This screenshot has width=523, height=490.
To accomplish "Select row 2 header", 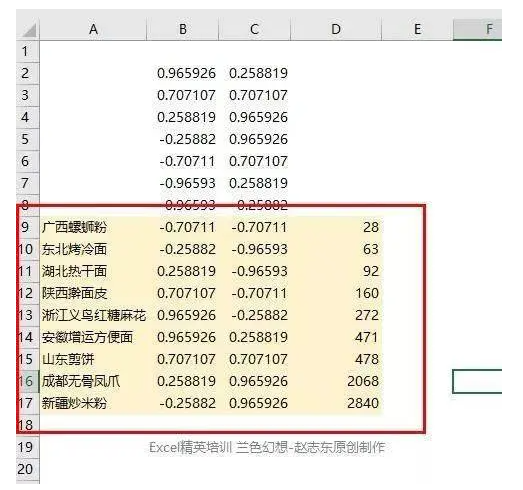I will pyautogui.click(x=28, y=73).
